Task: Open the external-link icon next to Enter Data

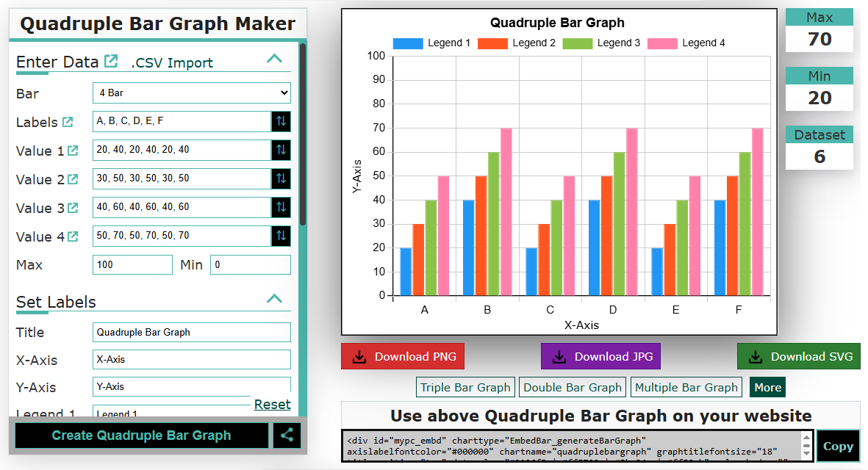Action: (x=111, y=61)
